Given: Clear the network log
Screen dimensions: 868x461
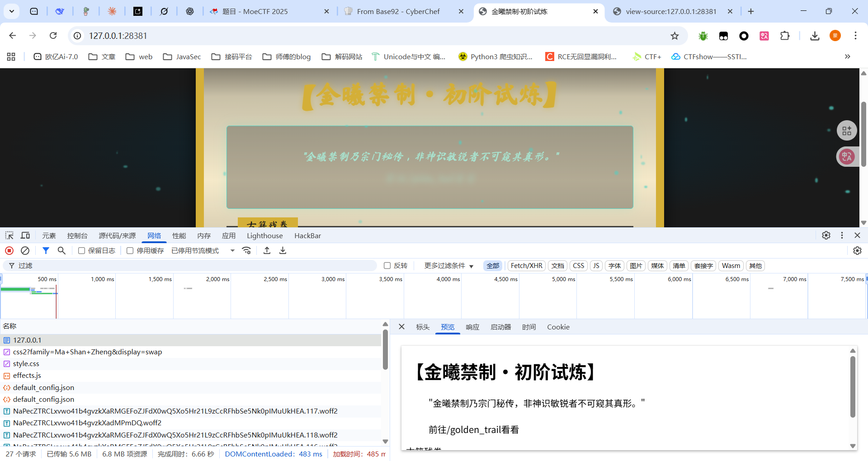Looking at the screenshot, I should [25, 250].
